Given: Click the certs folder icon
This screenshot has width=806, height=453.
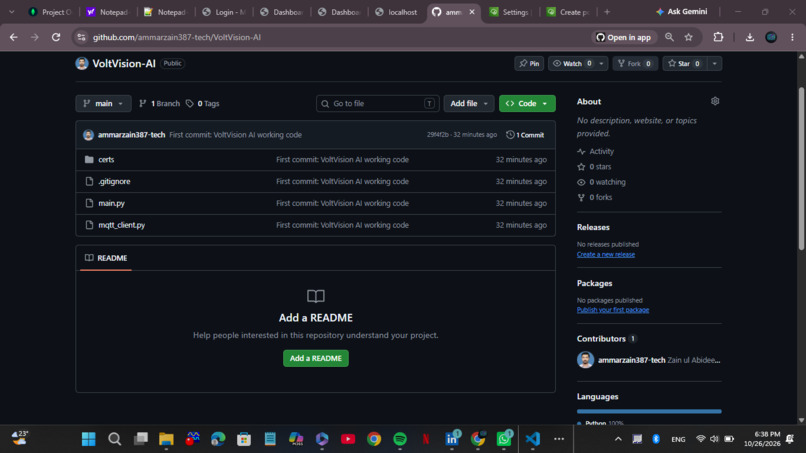Looking at the screenshot, I should [89, 159].
